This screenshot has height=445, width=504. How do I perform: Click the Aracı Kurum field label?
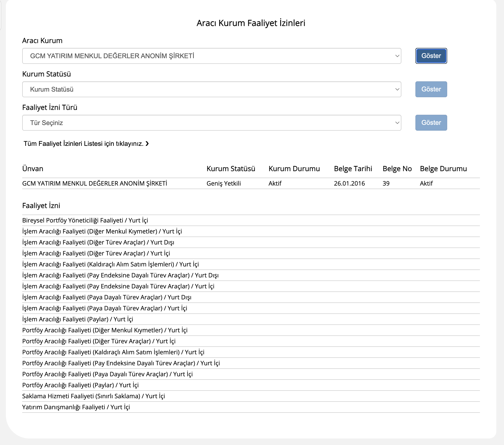[42, 41]
